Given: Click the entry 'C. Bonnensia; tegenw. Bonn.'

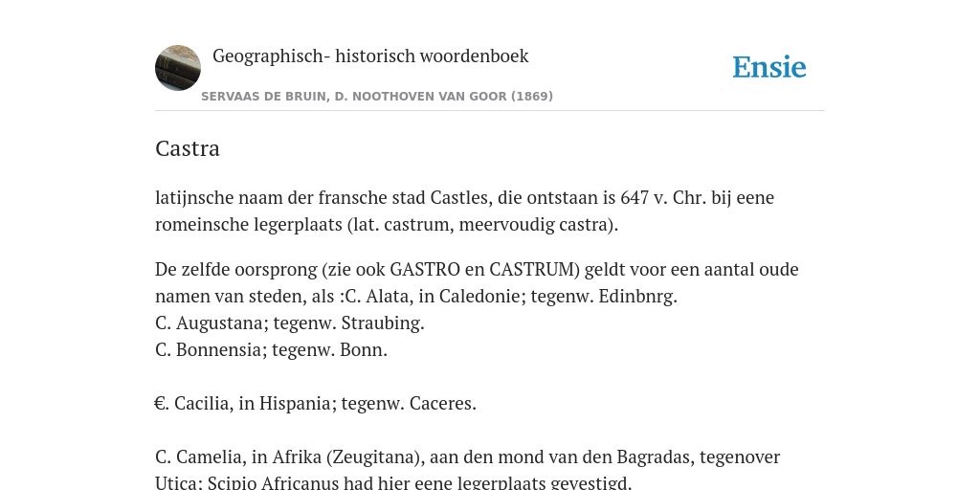Looking at the screenshot, I should pos(271,350).
